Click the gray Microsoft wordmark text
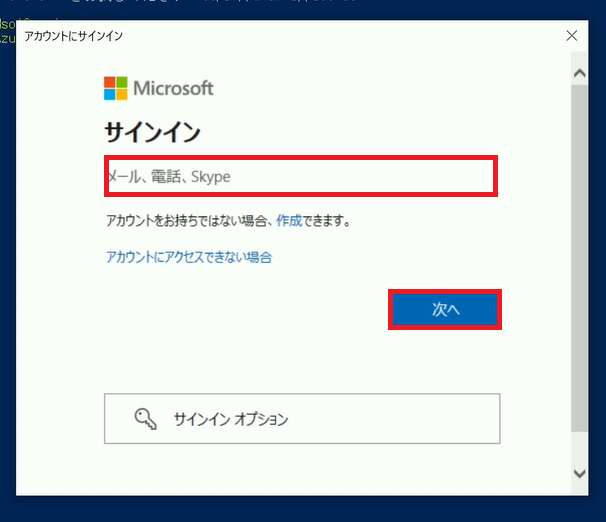 173,88
